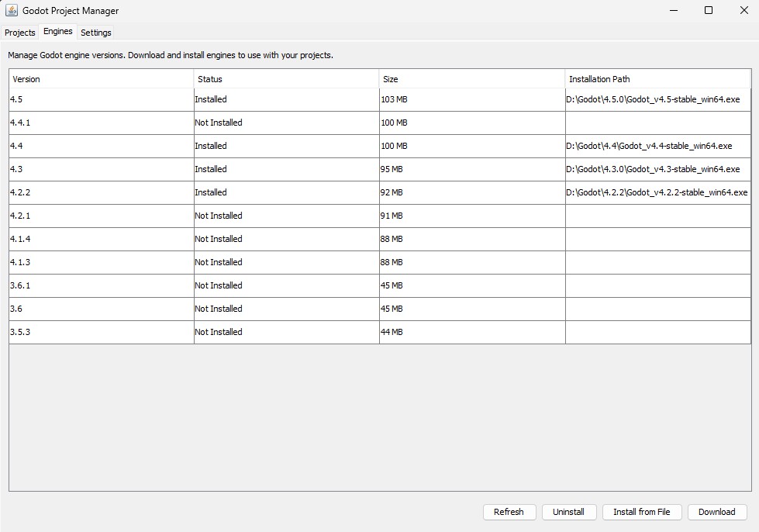The image size is (759, 532).
Task: Select the Godot 4.3 row
Action: 101,169
